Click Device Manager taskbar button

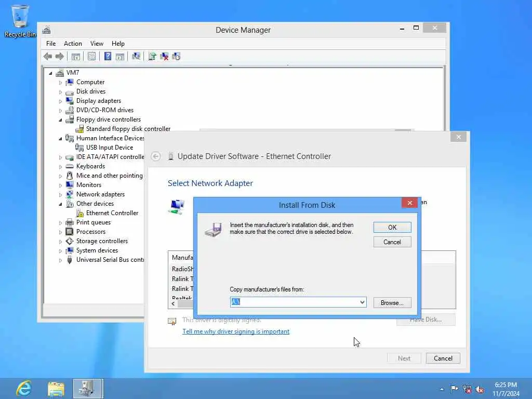pyautogui.click(x=87, y=389)
